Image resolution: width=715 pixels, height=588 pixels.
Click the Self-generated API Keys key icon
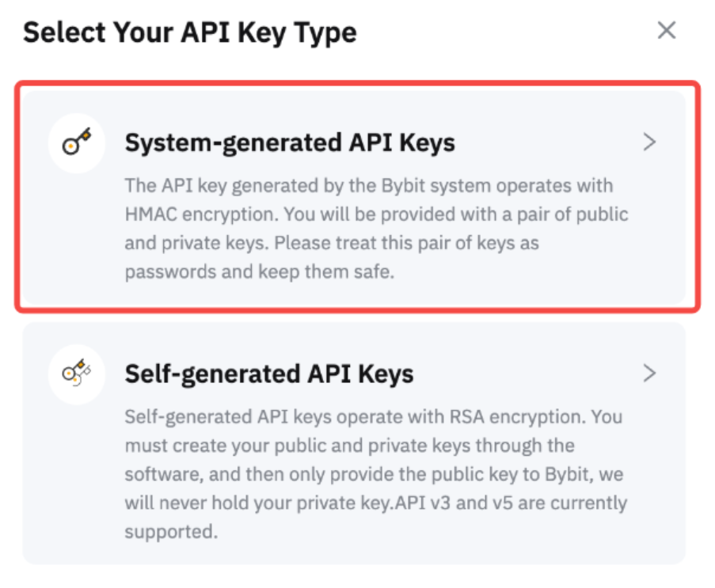coord(77,374)
